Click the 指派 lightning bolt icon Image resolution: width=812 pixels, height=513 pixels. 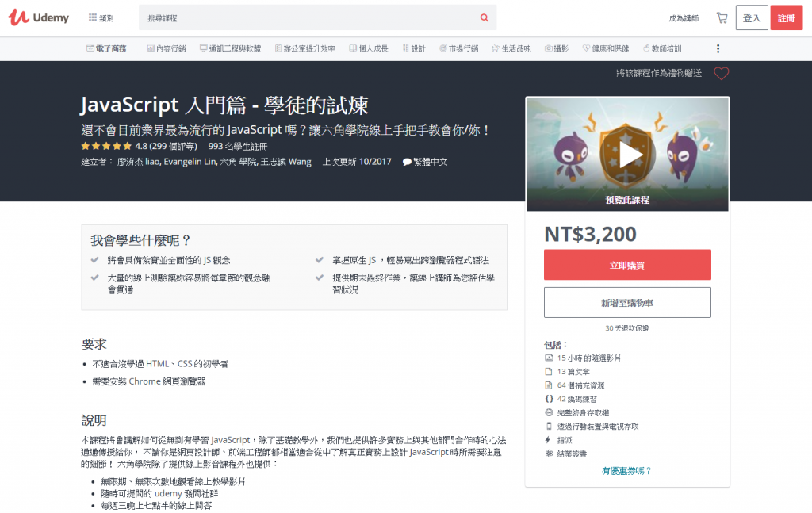[x=548, y=440]
